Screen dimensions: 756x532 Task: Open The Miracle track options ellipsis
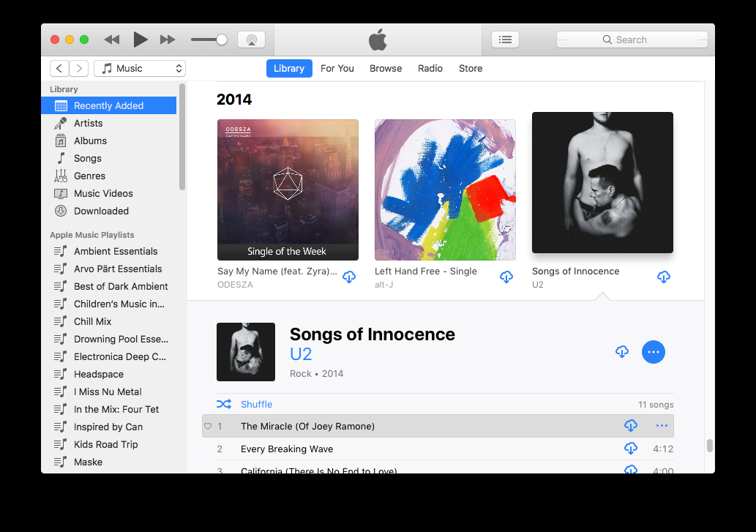click(662, 426)
